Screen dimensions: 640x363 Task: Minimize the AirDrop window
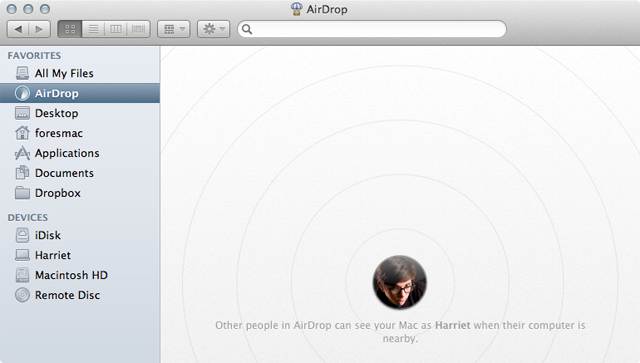(28, 9)
